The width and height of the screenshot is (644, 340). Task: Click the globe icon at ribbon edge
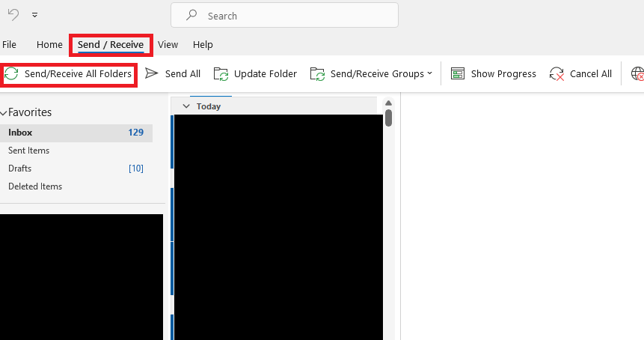[x=637, y=73]
